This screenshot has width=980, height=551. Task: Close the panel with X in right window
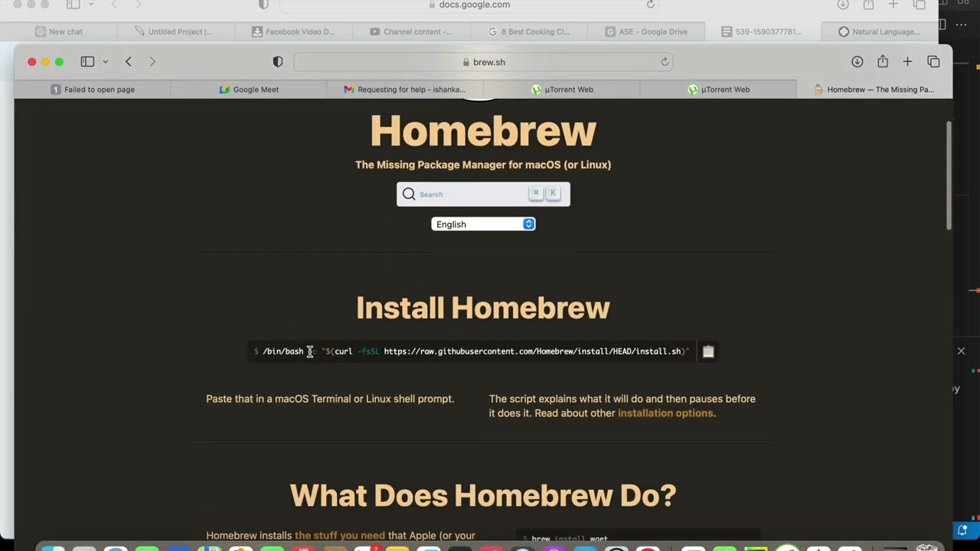click(x=961, y=351)
